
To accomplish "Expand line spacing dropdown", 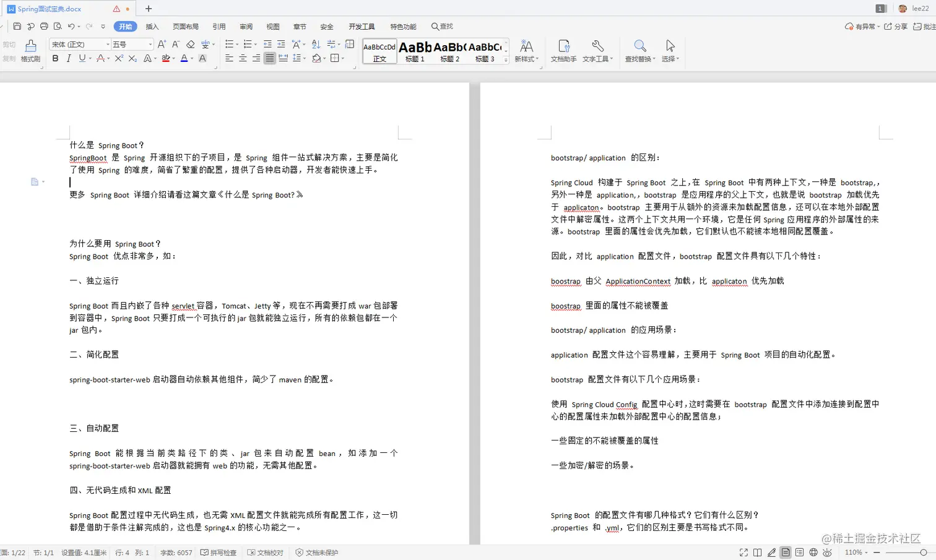I will point(304,58).
